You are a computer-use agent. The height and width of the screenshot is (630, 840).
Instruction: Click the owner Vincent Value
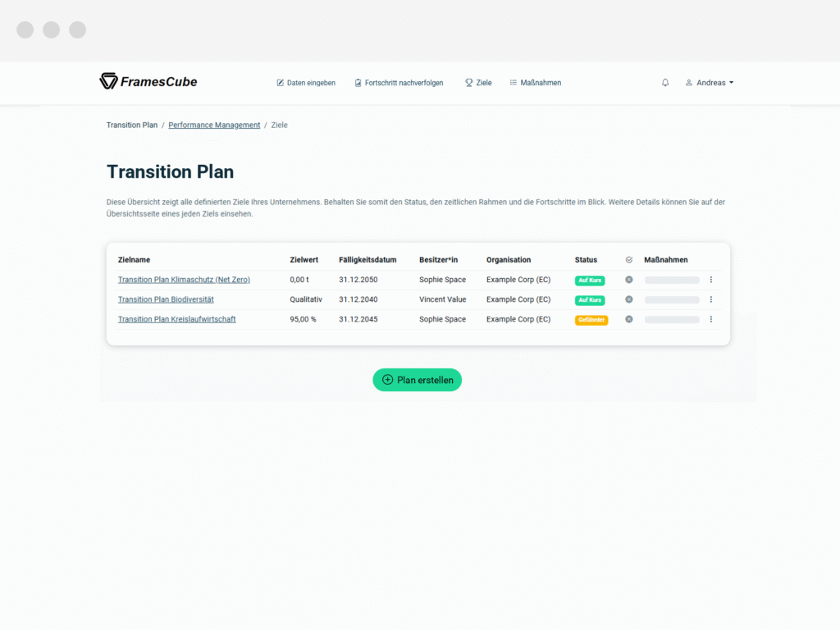point(442,299)
